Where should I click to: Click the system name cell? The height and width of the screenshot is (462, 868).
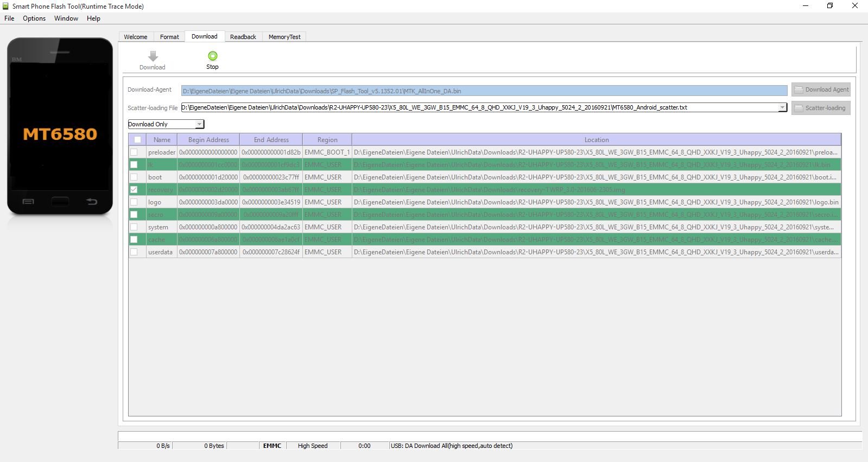pos(162,227)
